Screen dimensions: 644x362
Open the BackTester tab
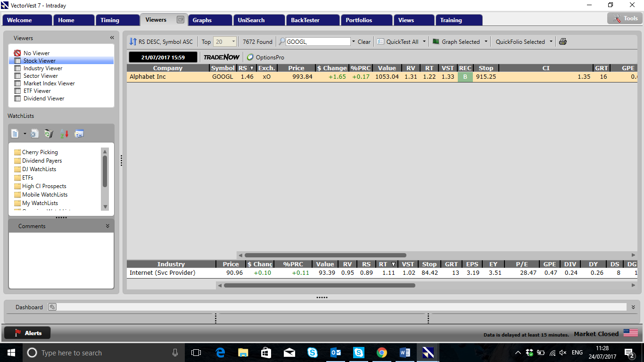pyautogui.click(x=313, y=20)
